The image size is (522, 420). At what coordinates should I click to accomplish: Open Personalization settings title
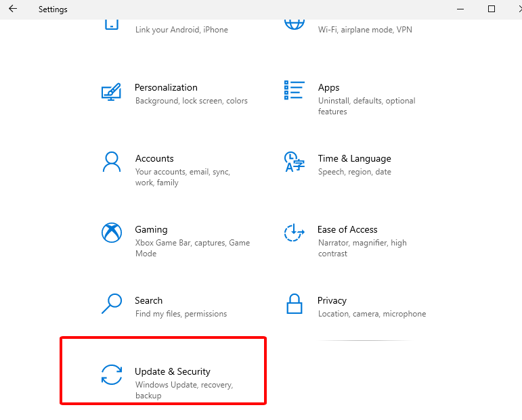[x=166, y=87]
